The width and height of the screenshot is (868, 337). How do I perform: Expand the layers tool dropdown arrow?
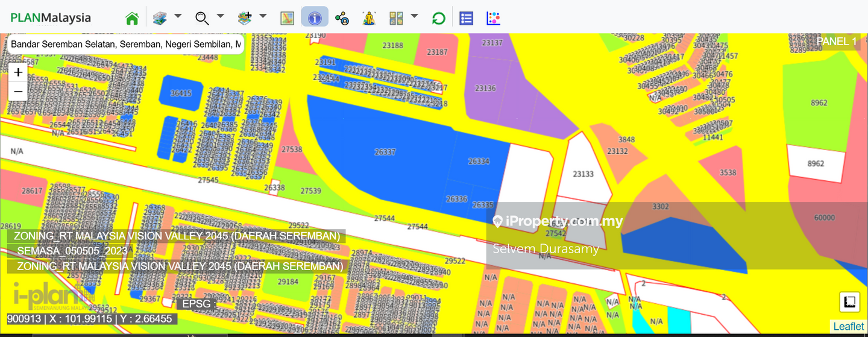click(178, 16)
